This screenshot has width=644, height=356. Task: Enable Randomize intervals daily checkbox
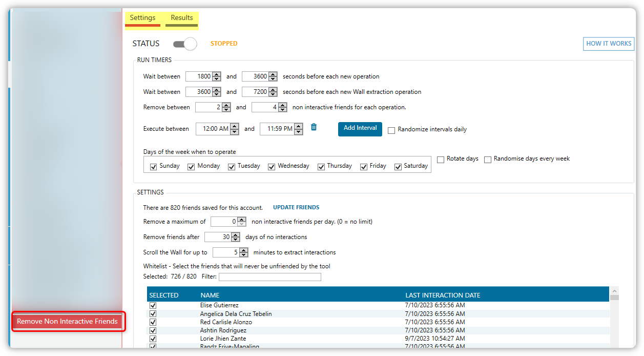click(x=391, y=130)
